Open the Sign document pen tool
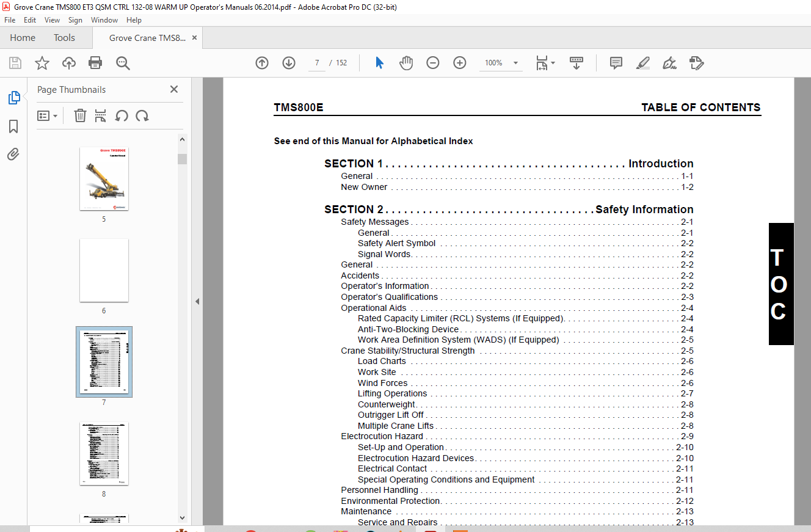The height and width of the screenshot is (532, 811). [670, 63]
